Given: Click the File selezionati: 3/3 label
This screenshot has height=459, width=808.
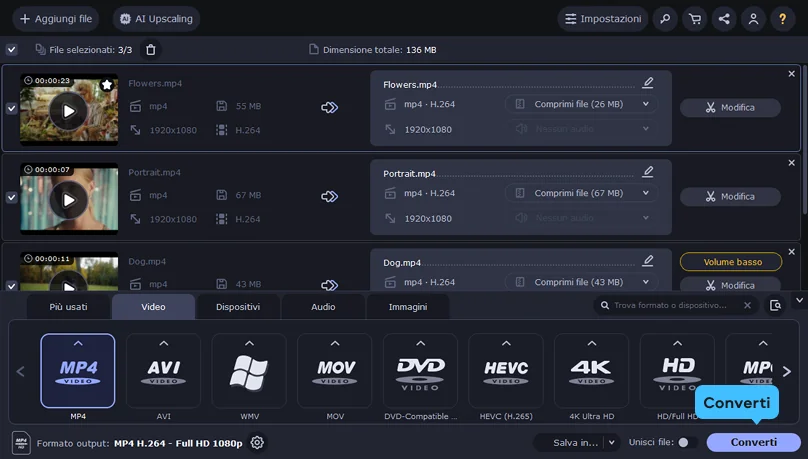Looking at the screenshot, I should point(91,50).
